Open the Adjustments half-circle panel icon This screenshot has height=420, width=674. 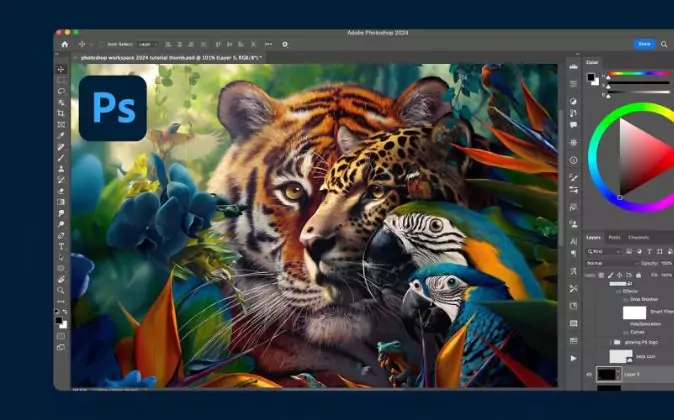[x=573, y=101]
